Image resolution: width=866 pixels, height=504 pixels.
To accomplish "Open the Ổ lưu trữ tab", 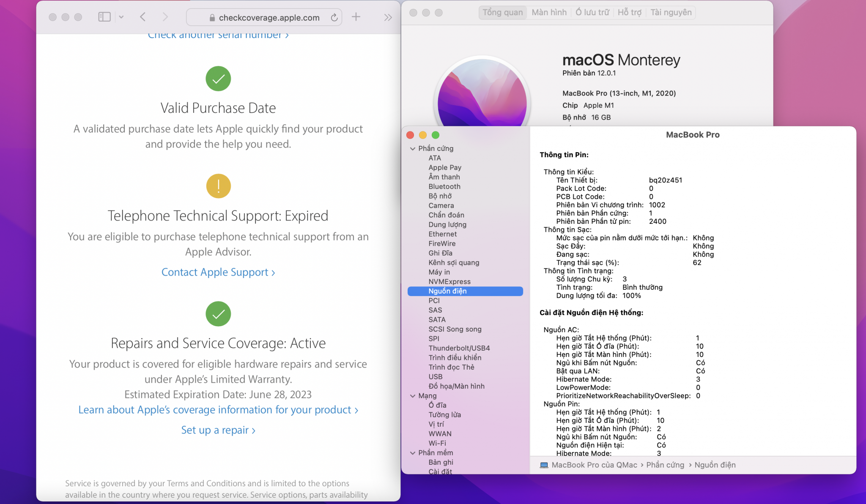I will (x=592, y=12).
